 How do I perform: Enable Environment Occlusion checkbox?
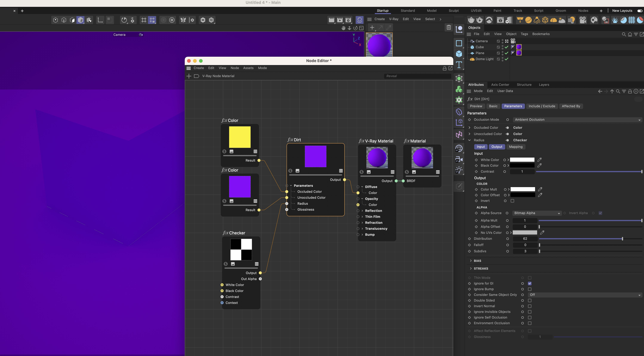click(x=530, y=323)
